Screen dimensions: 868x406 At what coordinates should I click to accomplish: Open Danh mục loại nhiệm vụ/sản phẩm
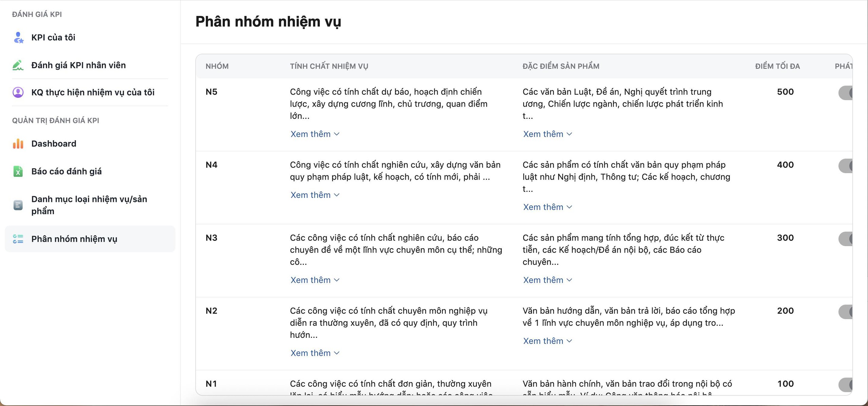pyautogui.click(x=89, y=205)
